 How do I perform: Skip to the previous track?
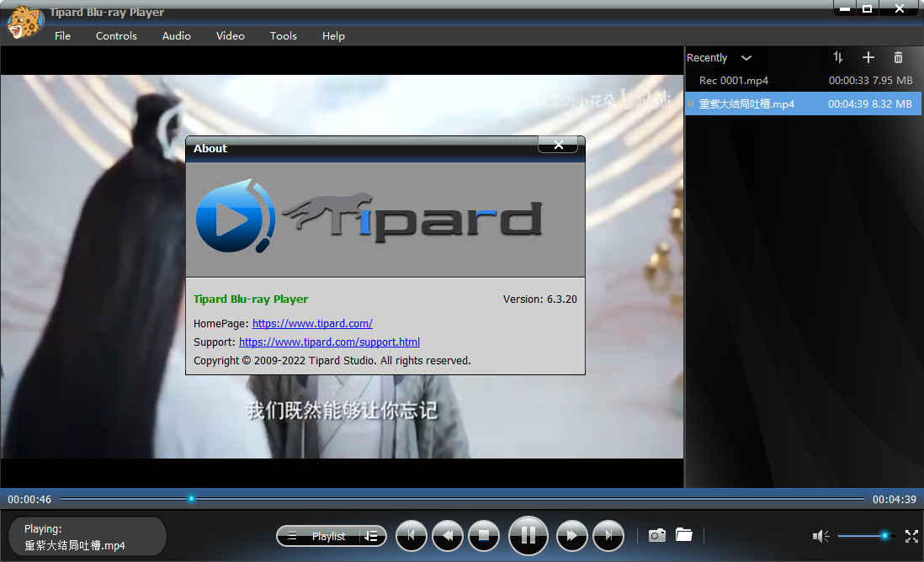coord(411,535)
